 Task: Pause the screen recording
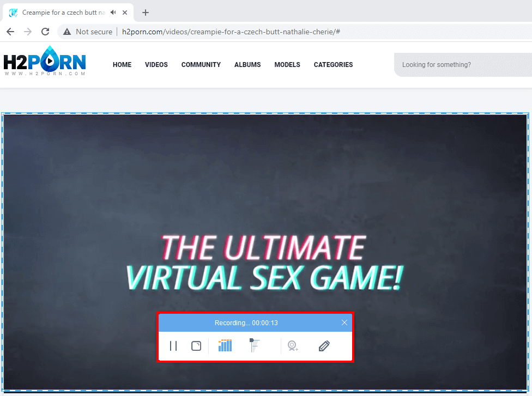pyautogui.click(x=173, y=346)
